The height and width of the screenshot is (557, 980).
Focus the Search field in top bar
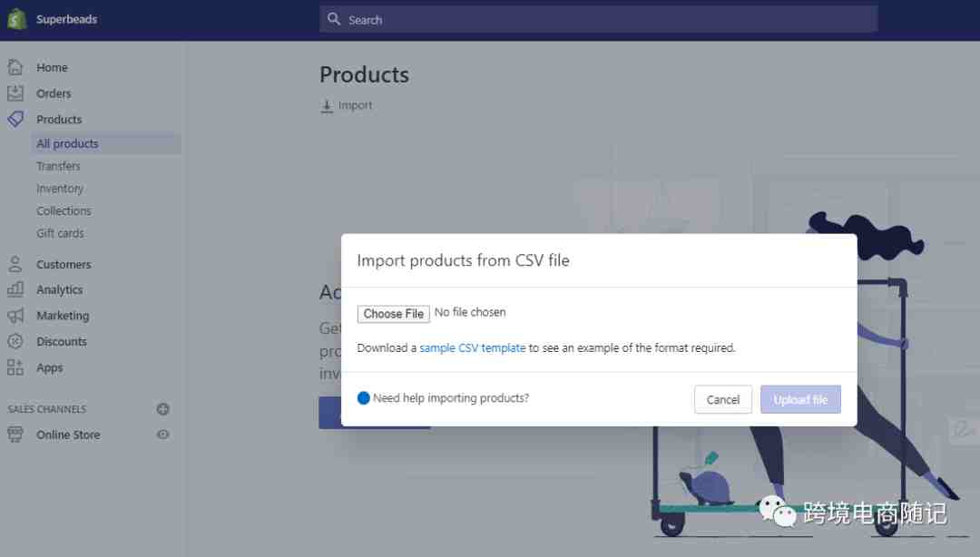598,19
